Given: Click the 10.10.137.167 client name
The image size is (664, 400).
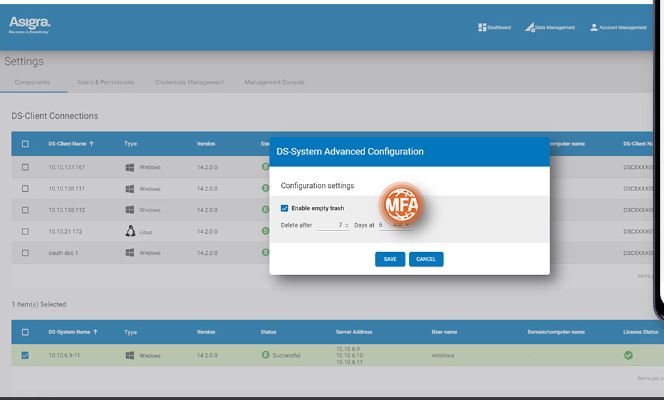Looking at the screenshot, I should pos(67,167).
